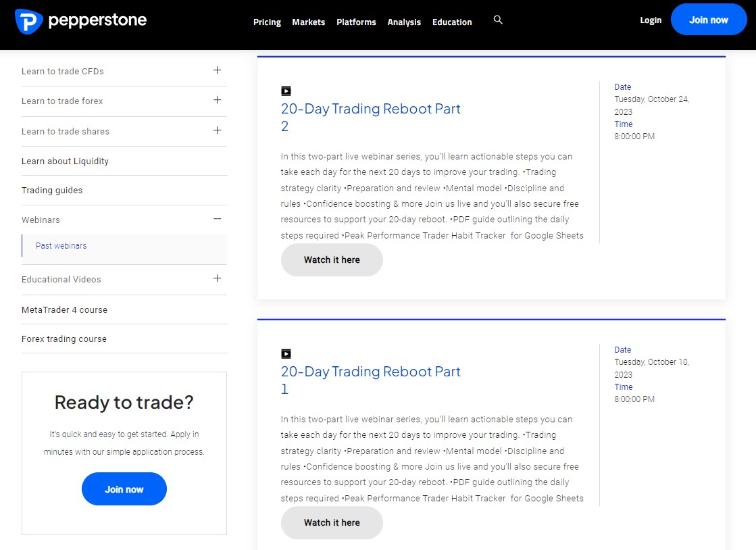Click the Join now button in the header

pyautogui.click(x=708, y=20)
